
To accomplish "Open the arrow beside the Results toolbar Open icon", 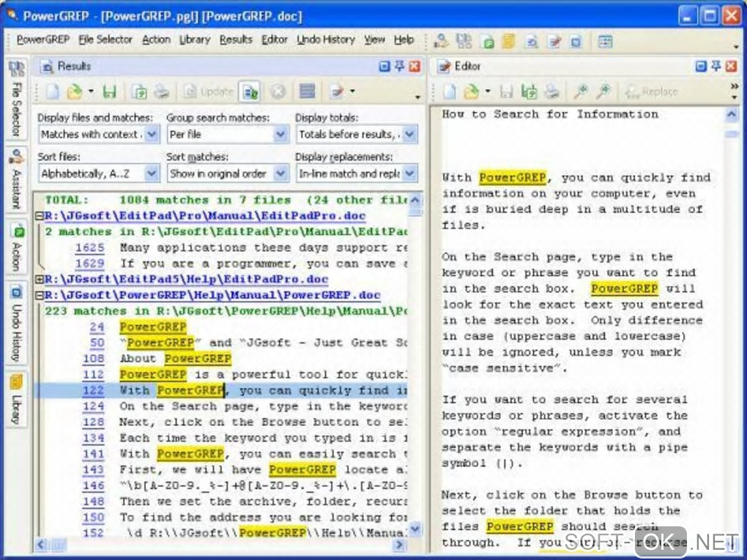I will 91,92.
